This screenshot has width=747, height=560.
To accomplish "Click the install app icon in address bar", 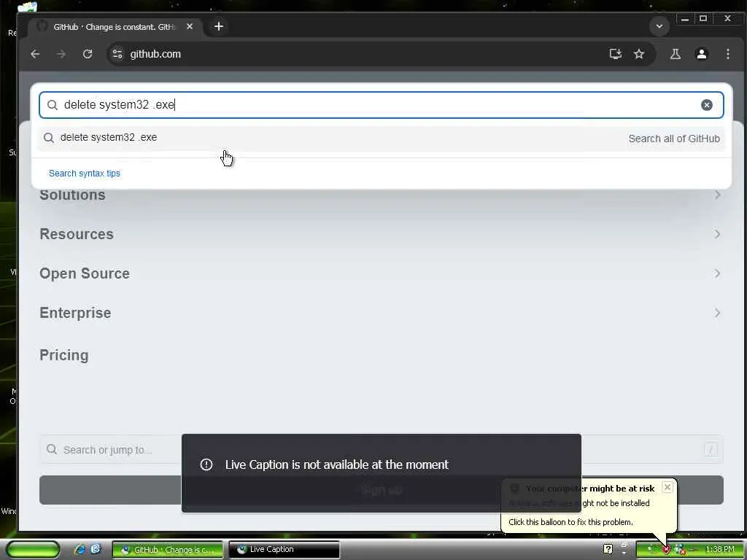I will click(x=615, y=54).
